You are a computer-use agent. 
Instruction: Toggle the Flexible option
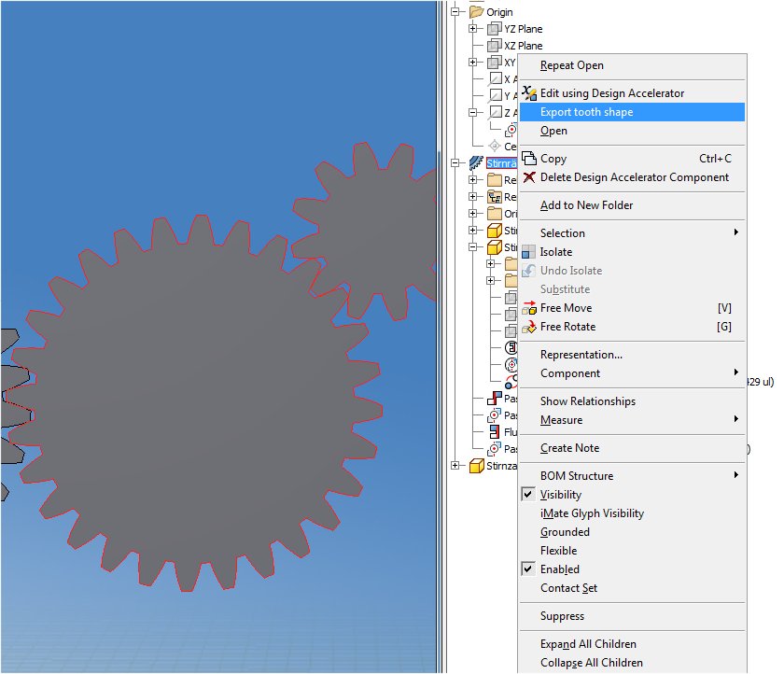[x=632, y=551]
